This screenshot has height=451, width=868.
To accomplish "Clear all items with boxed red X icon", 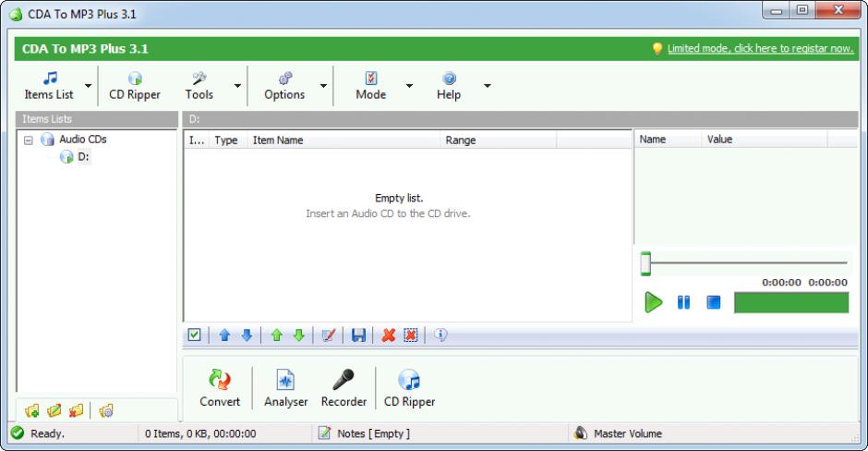I will [411, 335].
